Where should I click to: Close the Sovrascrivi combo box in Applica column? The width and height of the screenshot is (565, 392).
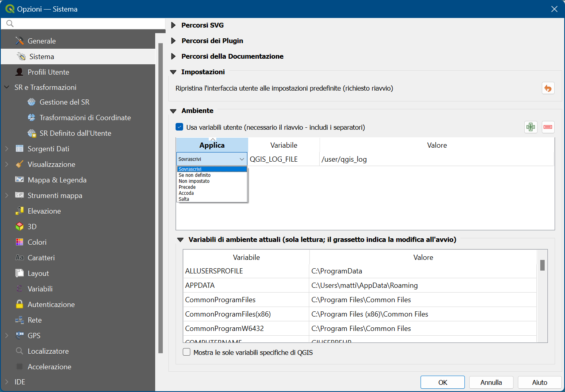[x=212, y=159]
